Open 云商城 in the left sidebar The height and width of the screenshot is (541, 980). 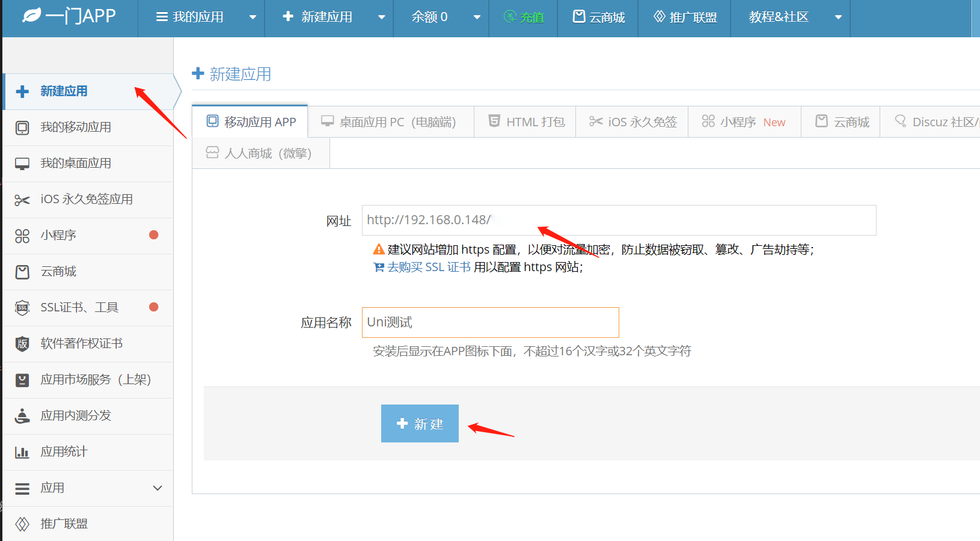pyautogui.click(x=88, y=272)
